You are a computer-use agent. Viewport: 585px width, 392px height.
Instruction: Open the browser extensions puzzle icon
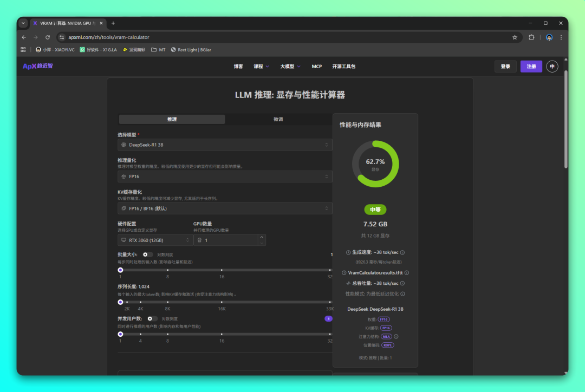pyautogui.click(x=531, y=37)
